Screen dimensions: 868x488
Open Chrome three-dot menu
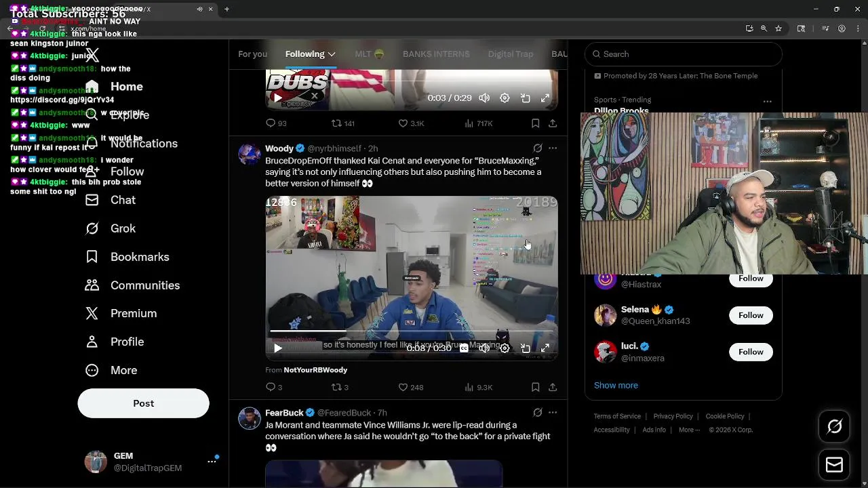coord(856,28)
